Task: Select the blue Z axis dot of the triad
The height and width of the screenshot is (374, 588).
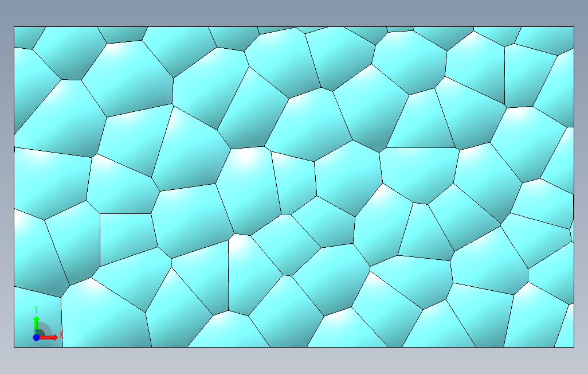Action: tap(36, 338)
